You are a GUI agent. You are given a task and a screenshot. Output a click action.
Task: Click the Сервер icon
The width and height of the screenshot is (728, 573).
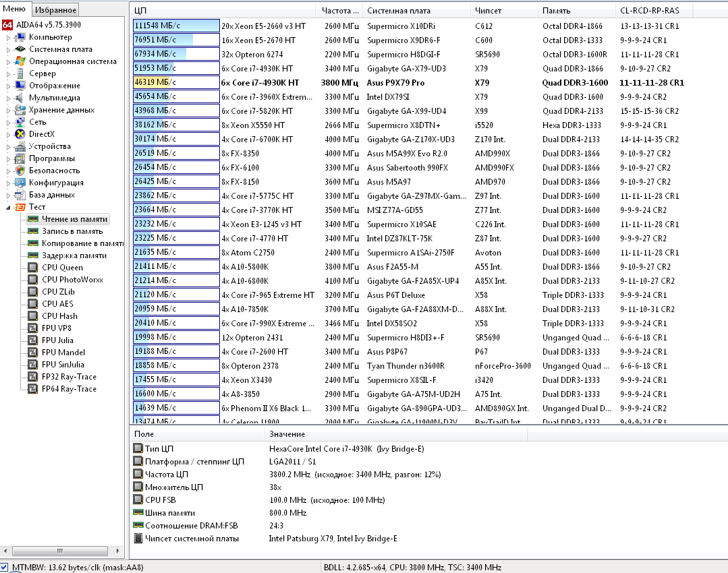pos(20,73)
